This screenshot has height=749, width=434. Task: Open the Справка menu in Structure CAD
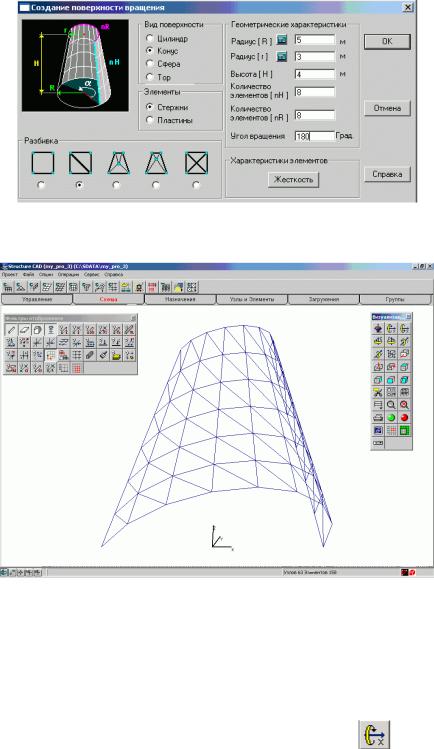click(x=114, y=275)
